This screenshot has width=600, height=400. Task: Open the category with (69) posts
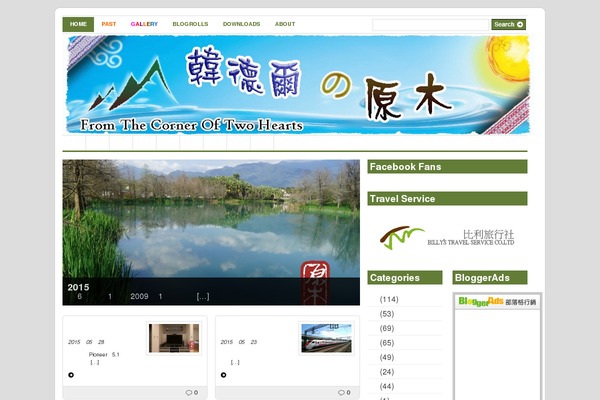386,328
